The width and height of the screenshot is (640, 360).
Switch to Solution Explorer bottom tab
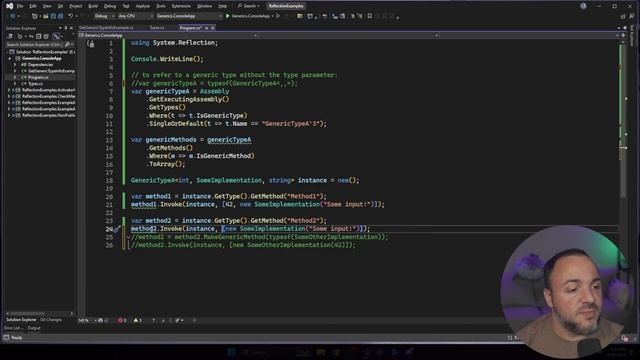point(21,320)
